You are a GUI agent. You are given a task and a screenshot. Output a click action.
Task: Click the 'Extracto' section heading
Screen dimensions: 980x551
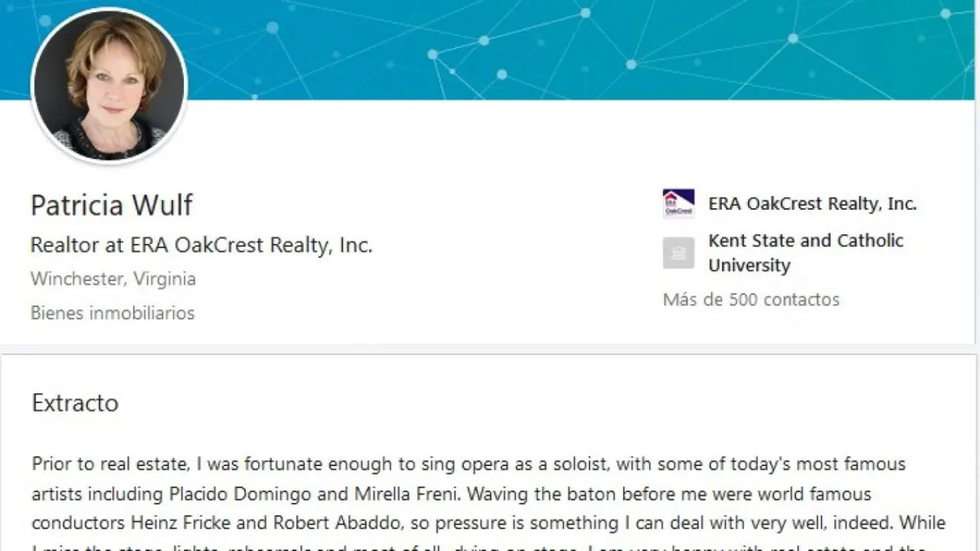pyautogui.click(x=75, y=403)
